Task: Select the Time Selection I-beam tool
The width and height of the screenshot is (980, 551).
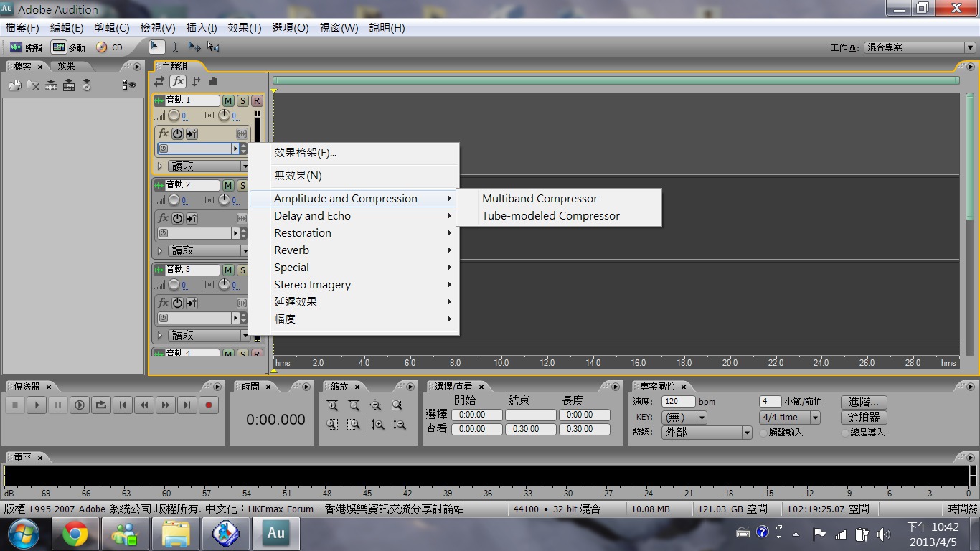Action: 175,47
